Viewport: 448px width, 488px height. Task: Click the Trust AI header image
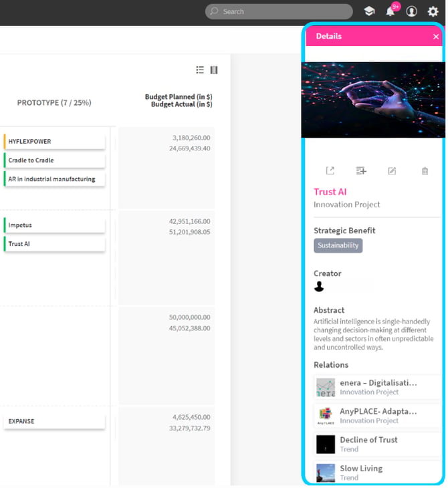click(373, 100)
